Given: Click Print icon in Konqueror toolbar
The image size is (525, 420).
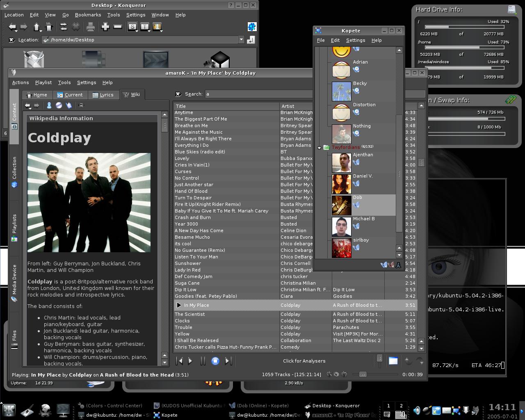Looking at the screenshot, I should tap(90, 27).
